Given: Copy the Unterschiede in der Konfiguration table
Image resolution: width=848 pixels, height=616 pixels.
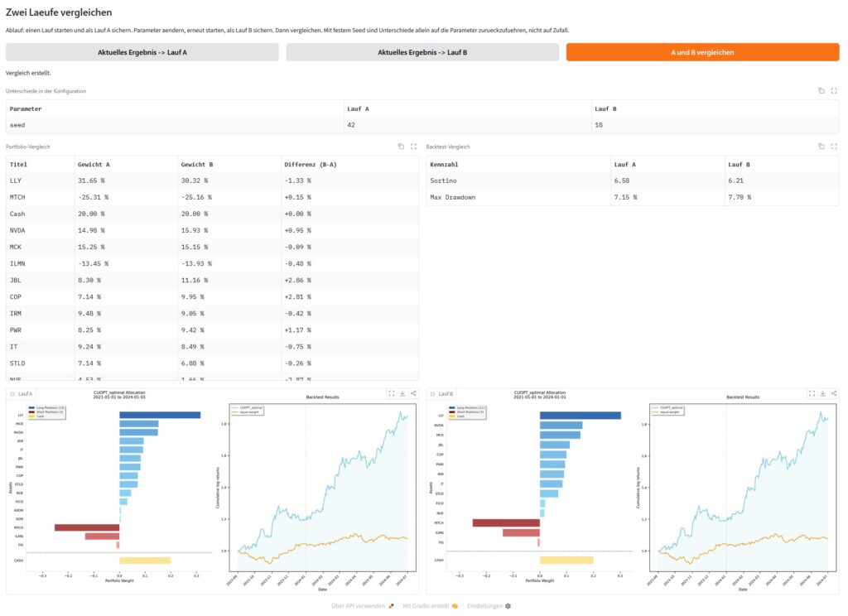Looking at the screenshot, I should pyautogui.click(x=821, y=91).
